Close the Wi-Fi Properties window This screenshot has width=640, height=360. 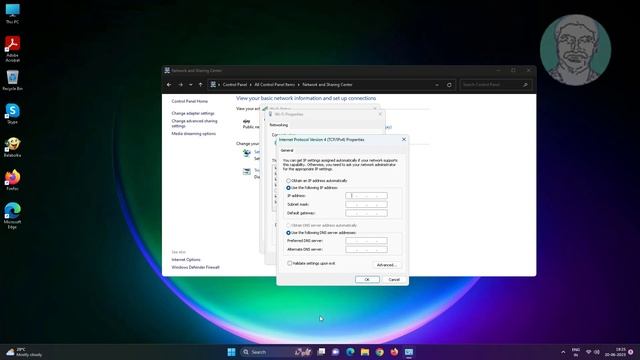(380, 114)
